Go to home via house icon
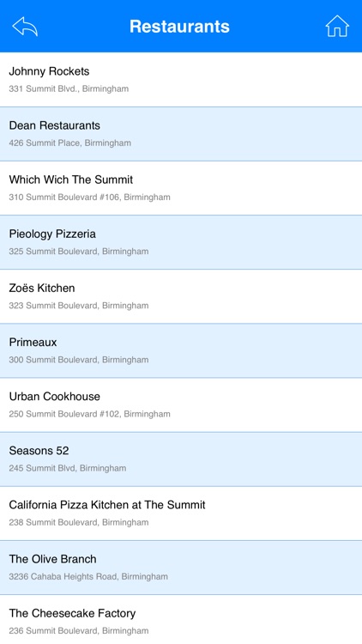The image size is (362, 644). point(337,27)
